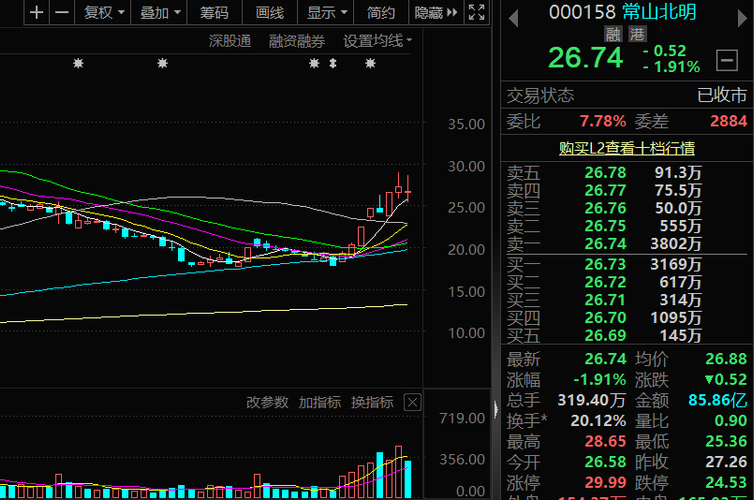Image resolution: width=754 pixels, height=500 pixels.
Task: Close the volume indicator panel
Action: [x=412, y=402]
